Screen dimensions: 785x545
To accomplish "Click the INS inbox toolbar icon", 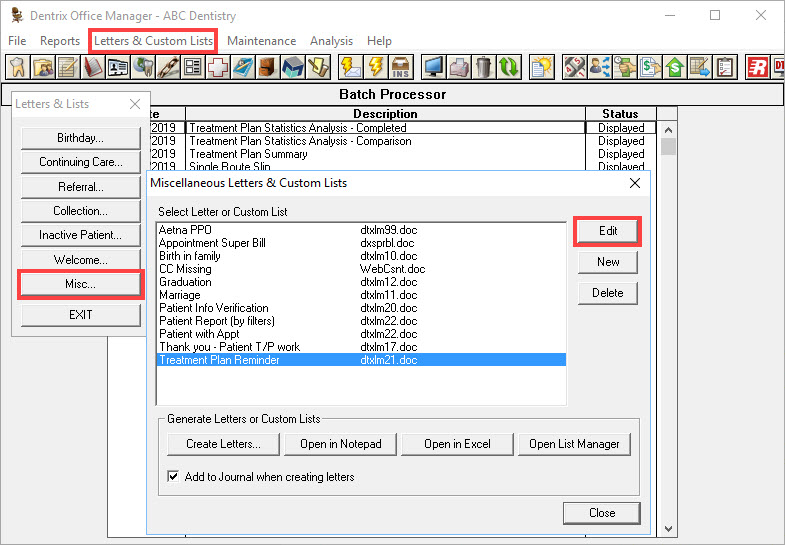I will tap(401, 67).
